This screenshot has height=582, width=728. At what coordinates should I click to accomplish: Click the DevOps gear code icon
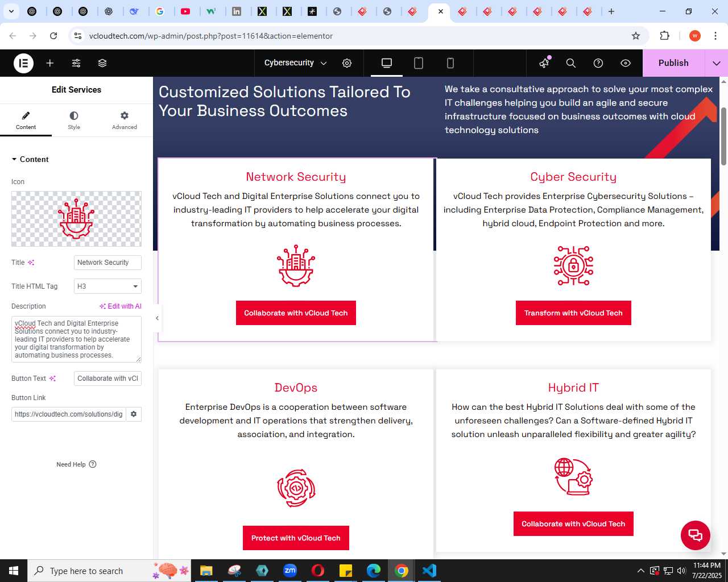(x=296, y=488)
